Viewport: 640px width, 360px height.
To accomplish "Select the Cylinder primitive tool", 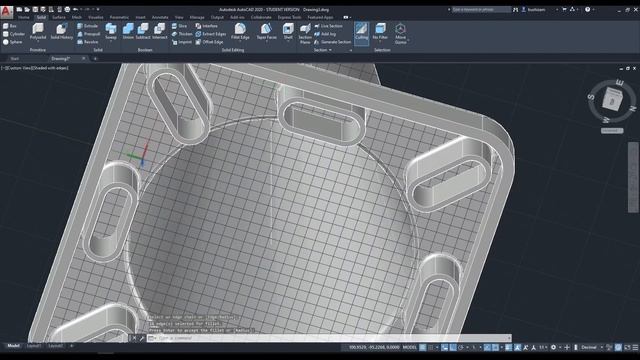I will (14, 34).
